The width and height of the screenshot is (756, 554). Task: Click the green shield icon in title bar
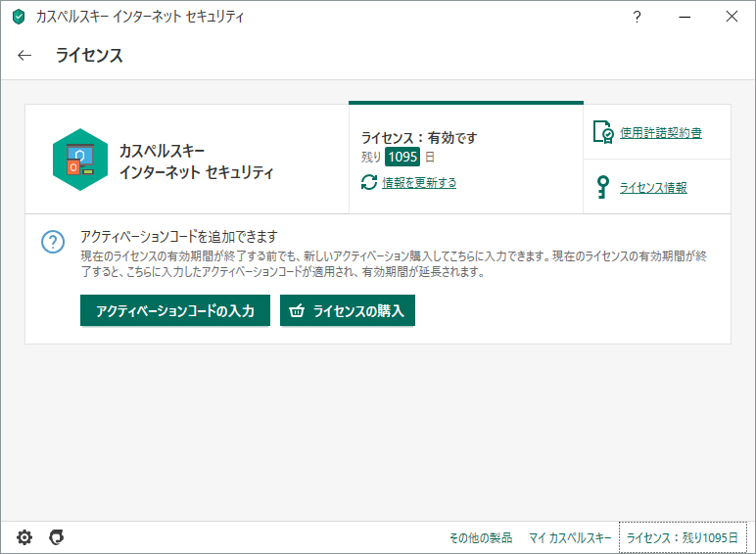[18, 17]
